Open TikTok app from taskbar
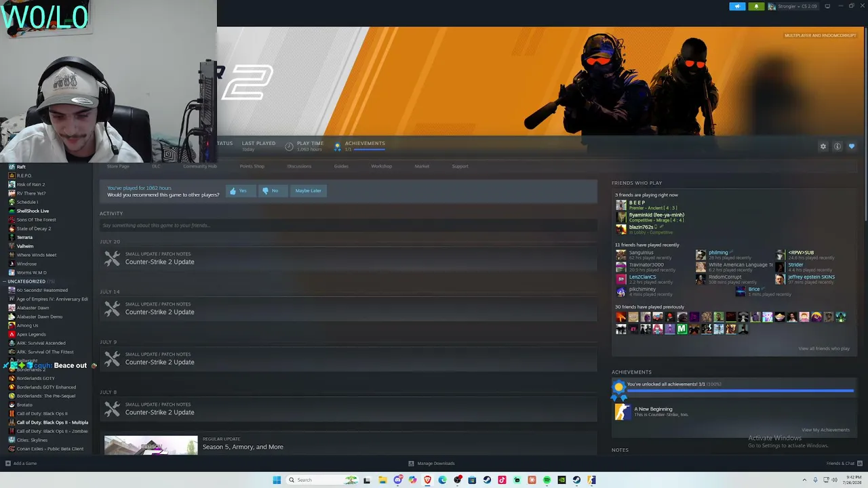This screenshot has height=488, width=868. (502, 480)
